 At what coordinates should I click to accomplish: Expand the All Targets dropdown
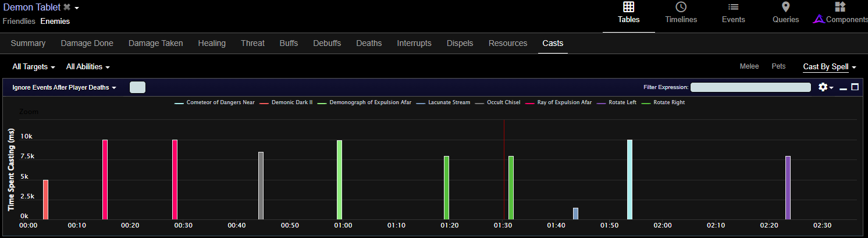(34, 67)
